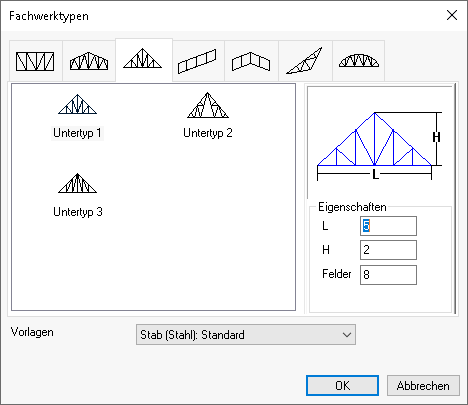Click the Felder input field
This screenshot has width=468, height=405.
(388, 275)
